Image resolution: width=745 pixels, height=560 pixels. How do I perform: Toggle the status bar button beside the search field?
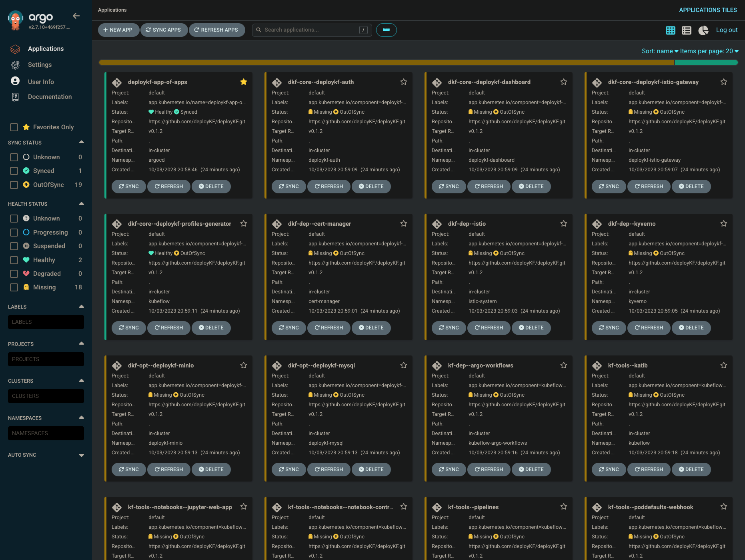[x=386, y=30]
